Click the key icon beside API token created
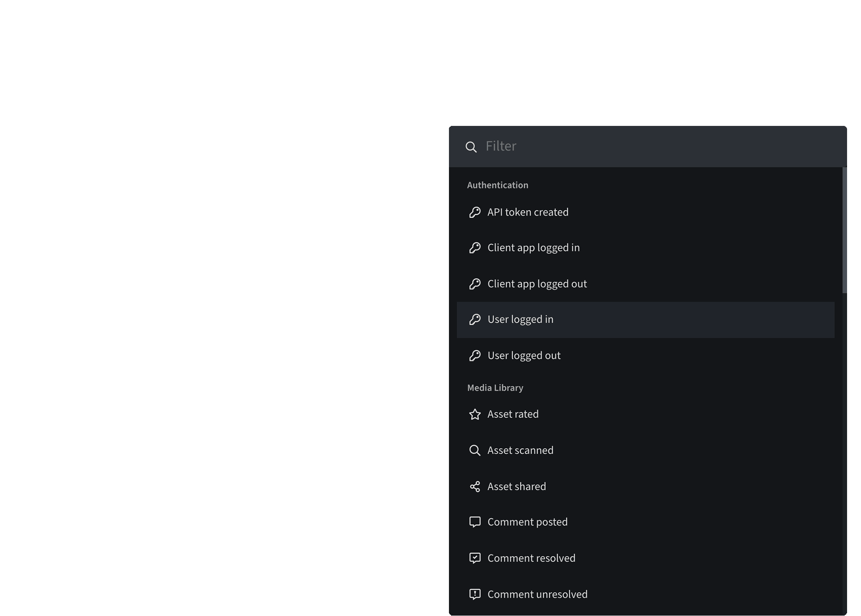 (475, 212)
